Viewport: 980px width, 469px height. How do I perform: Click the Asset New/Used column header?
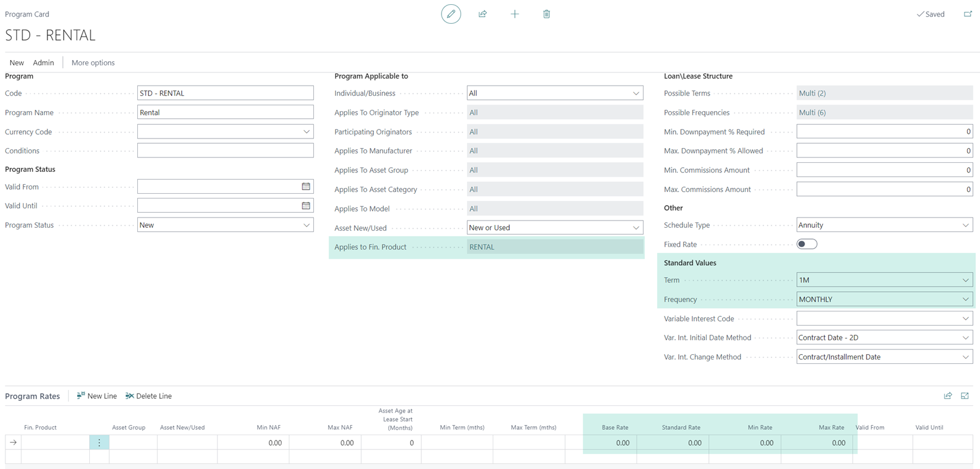(x=182, y=427)
